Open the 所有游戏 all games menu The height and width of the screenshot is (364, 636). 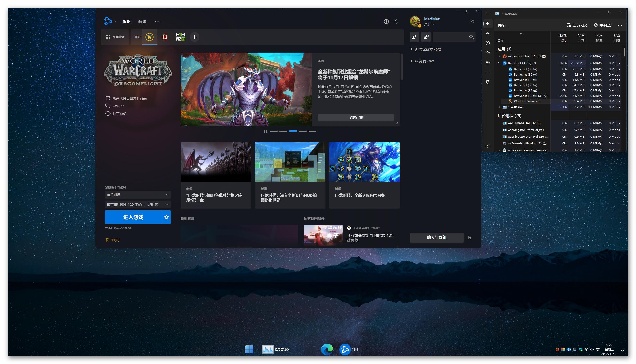coord(115,37)
